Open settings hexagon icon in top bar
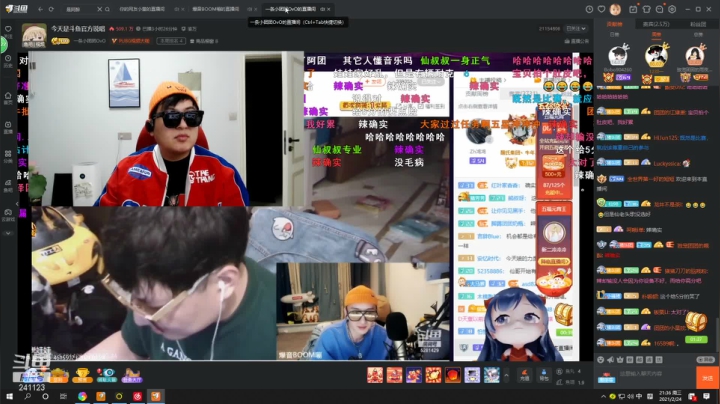This screenshot has width=720, height=404. tap(672, 9)
